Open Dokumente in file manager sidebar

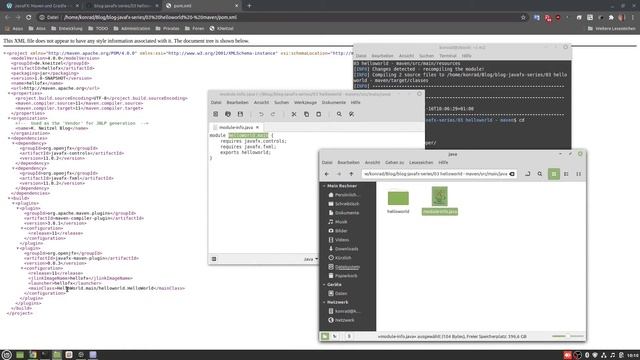(x=347, y=213)
